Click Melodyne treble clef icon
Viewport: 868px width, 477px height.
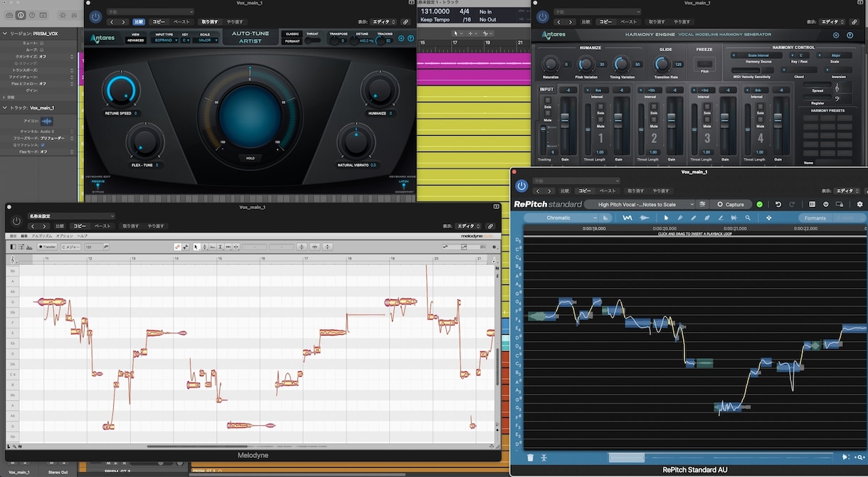click(x=12, y=259)
